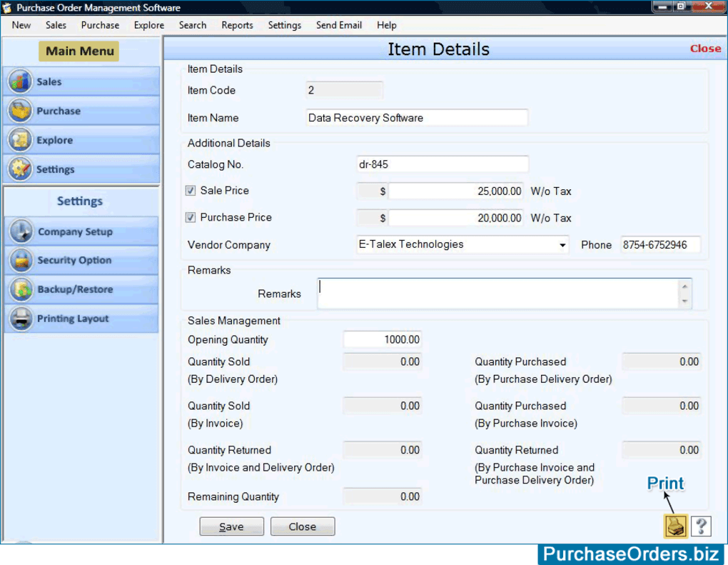The width and height of the screenshot is (728, 565).
Task: Print item details using printer icon
Action: pos(675,526)
